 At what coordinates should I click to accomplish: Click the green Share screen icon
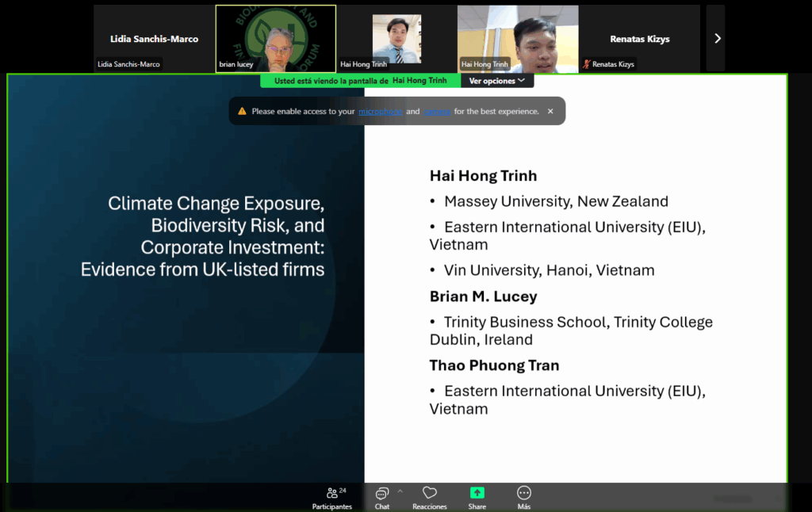(x=477, y=493)
